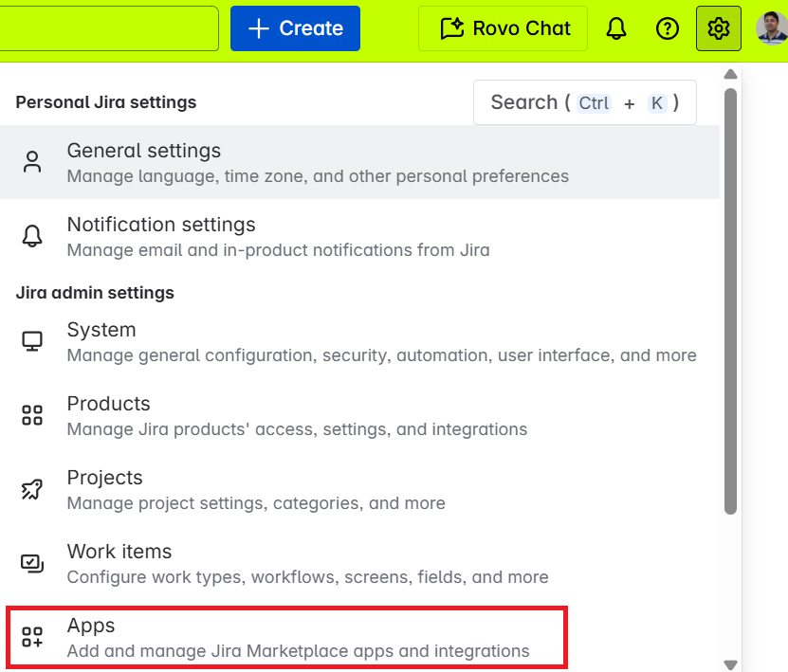
Task: Open Rovo Chat from the top bar
Action: (x=503, y=28)
